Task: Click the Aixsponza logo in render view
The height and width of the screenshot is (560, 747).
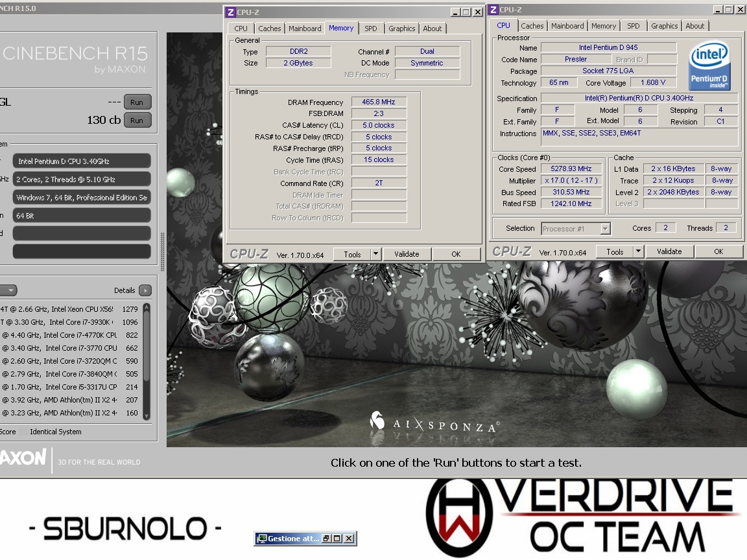Action: [434, 423]
